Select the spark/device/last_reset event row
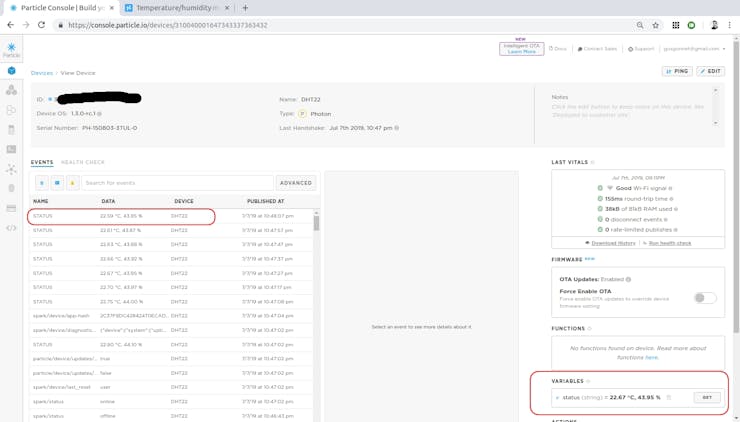 171,387
